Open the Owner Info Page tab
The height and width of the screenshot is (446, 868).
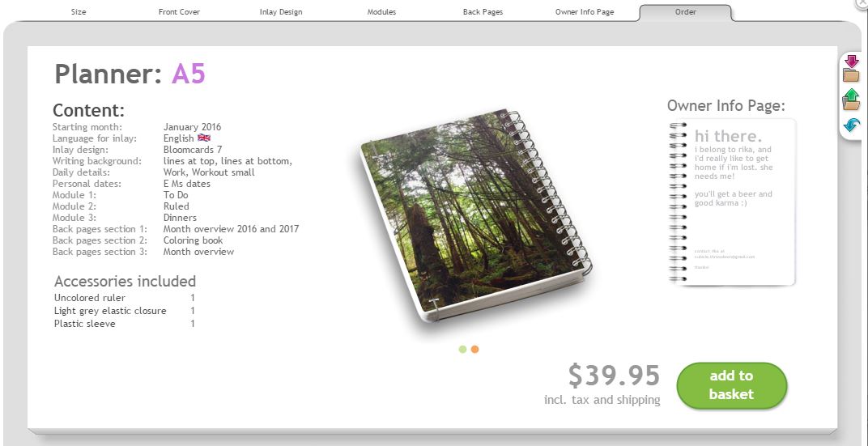point(585,11)
